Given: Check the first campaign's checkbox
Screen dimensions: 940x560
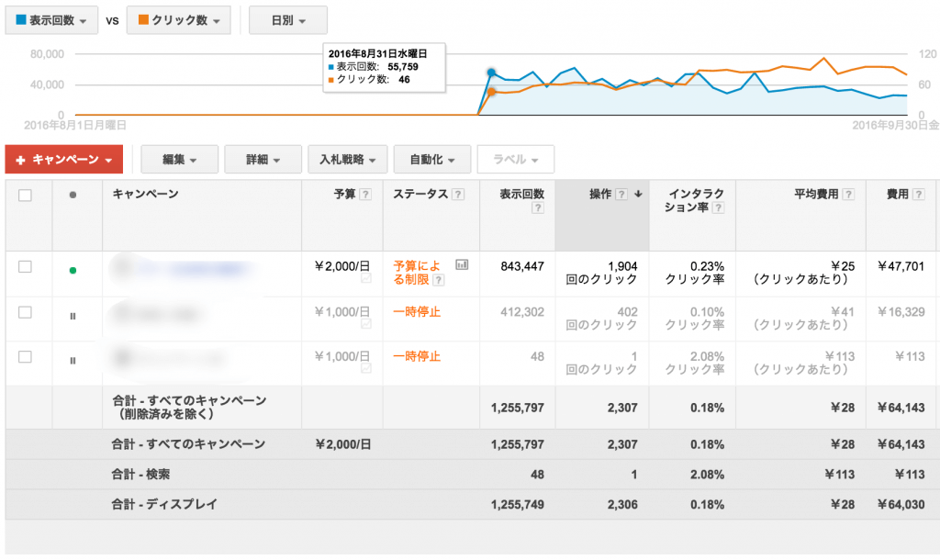Looking at the screenshot, I should (25, 263).
